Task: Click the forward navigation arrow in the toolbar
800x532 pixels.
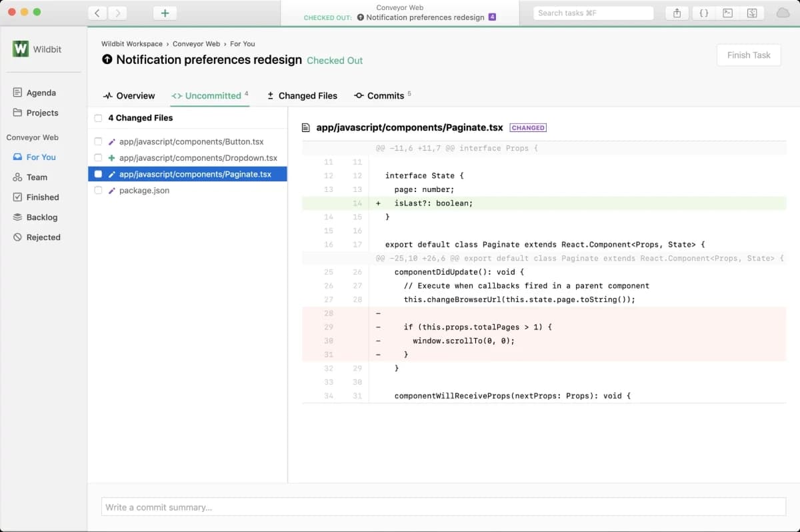Action: pyautogui.click(x=117, y=13)
